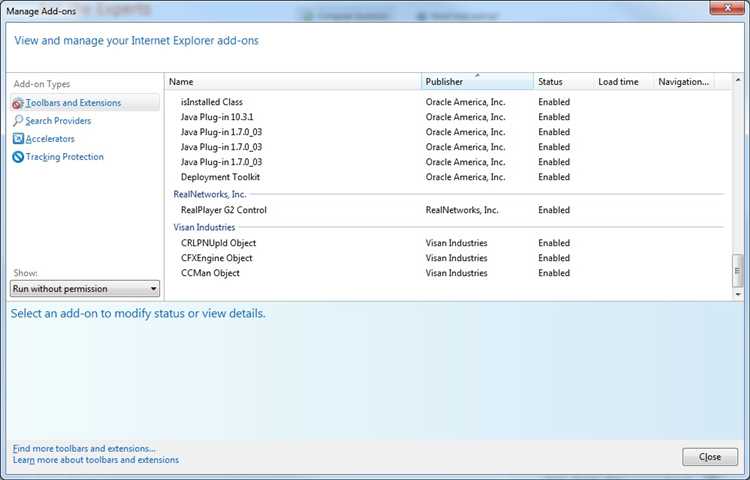Select the Java Plug-in 10.3.1 row
Viewport: 750px width, 480px height.
pyautogui.click(x=218, y=117)
